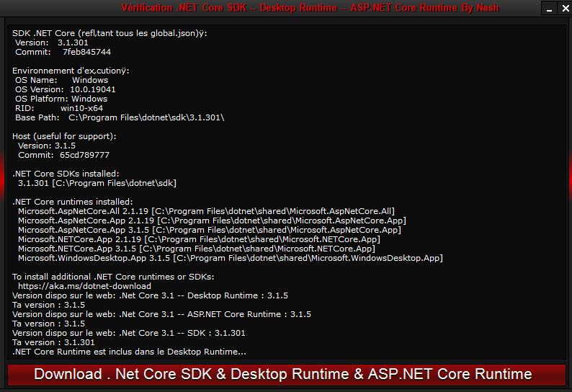Viewport: 572px width, 392px height.
Task: Select the 'OS Platform: Windows' line
Action: point(61,99)
